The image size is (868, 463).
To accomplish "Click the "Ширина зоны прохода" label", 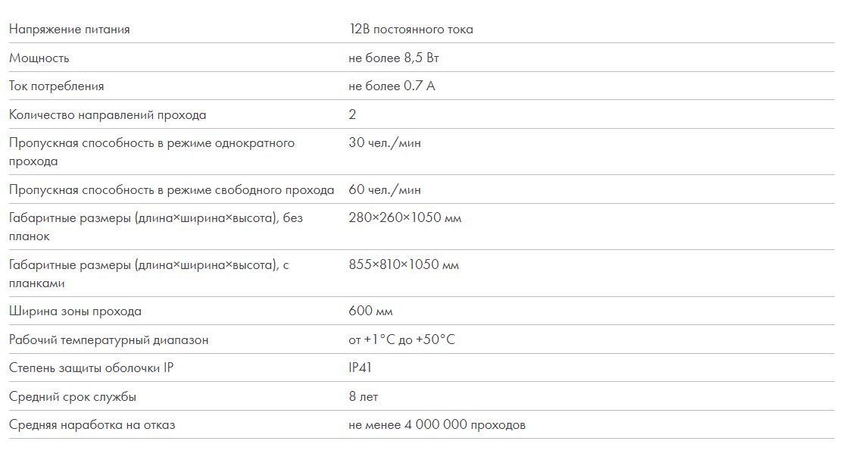I will pyautogui.click(x=75, y=311).
